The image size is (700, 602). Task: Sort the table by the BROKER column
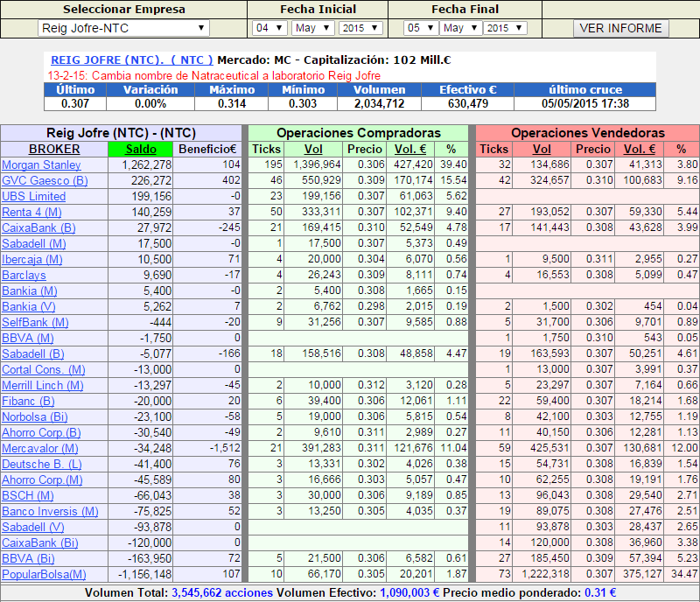click(x=54, y=149)
